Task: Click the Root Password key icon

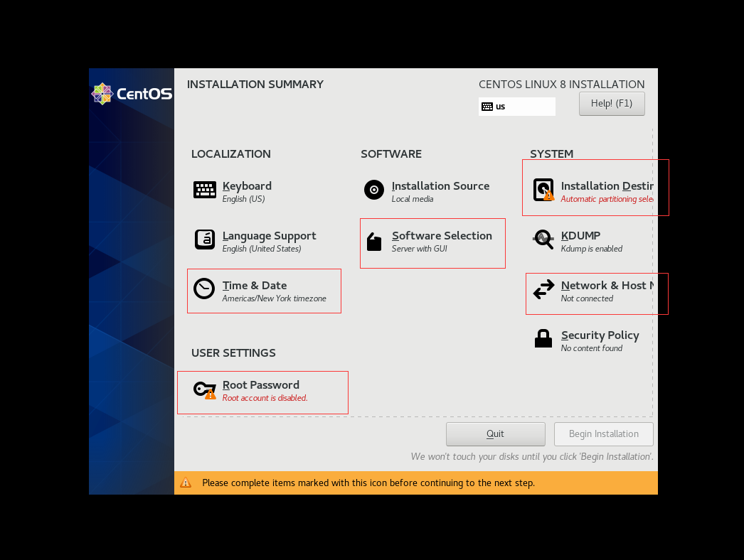Action: tap(205, 389)
